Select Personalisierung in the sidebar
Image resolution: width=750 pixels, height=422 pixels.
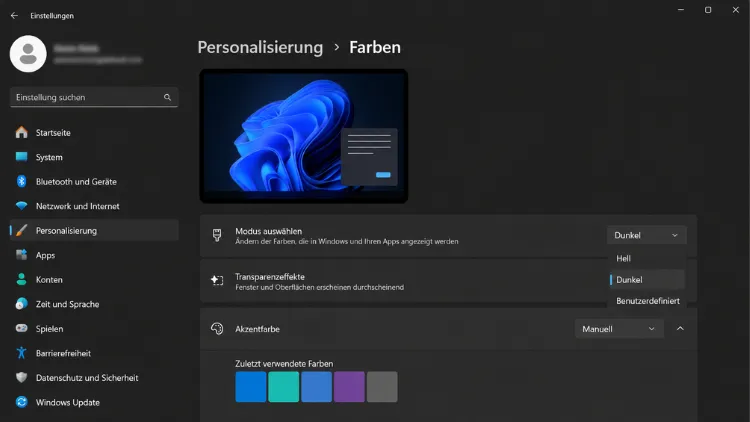(x=94, y=230)
